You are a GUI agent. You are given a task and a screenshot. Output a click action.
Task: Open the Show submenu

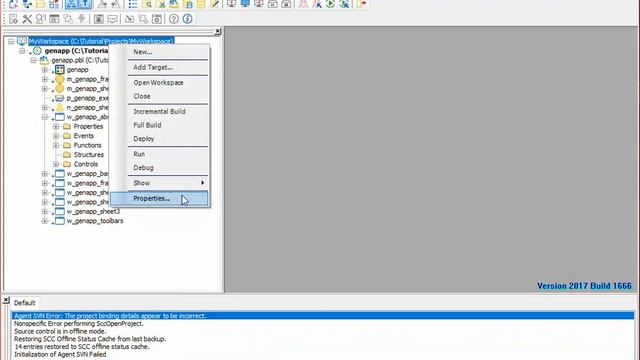point(160,183)
